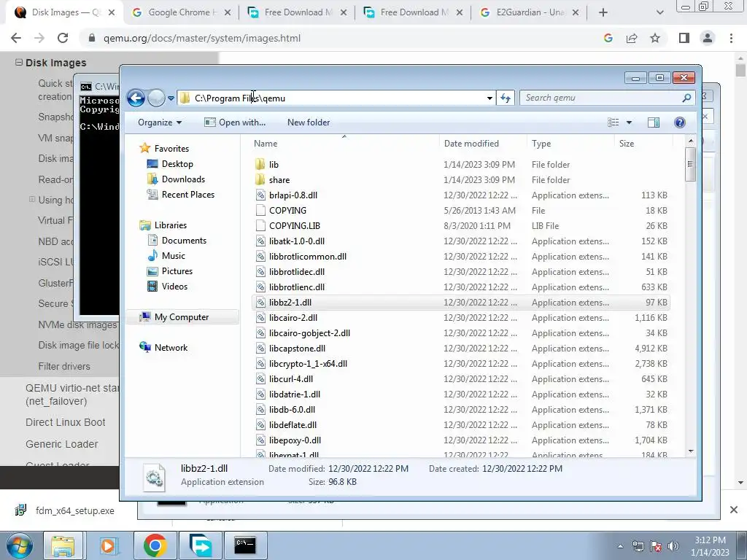Image resolution: width=747 pixels, height=560 pixels.
Task: Select libcurl-4.dll file icon
Action: [260, 379]
